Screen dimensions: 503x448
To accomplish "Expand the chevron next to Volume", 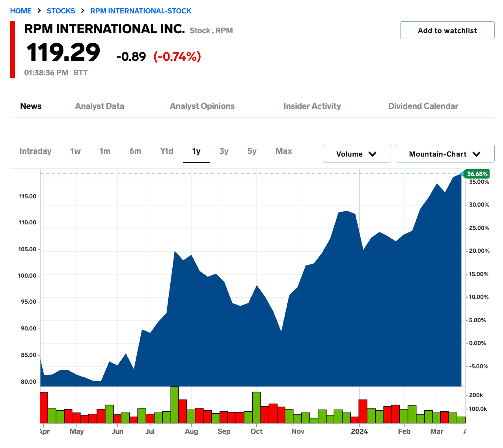I will 373,154.
